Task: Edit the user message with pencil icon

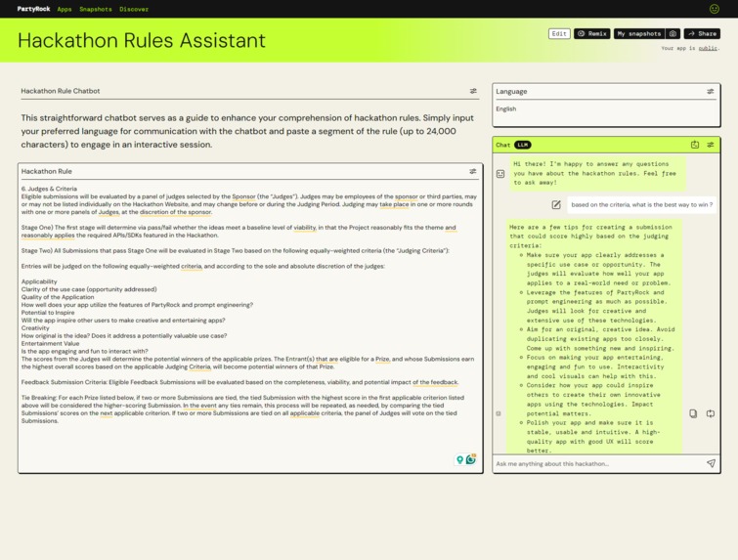Action: pyautogui.click(x=556, y=204)
